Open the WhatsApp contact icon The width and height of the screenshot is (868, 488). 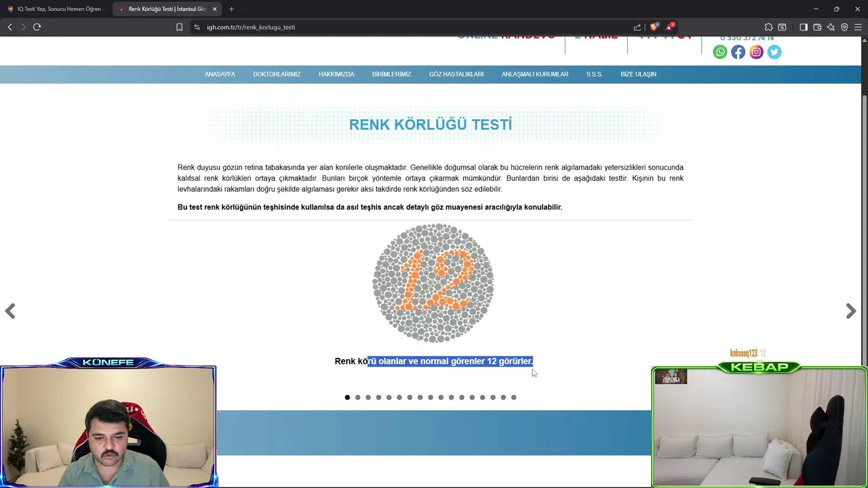pos(720,52)
